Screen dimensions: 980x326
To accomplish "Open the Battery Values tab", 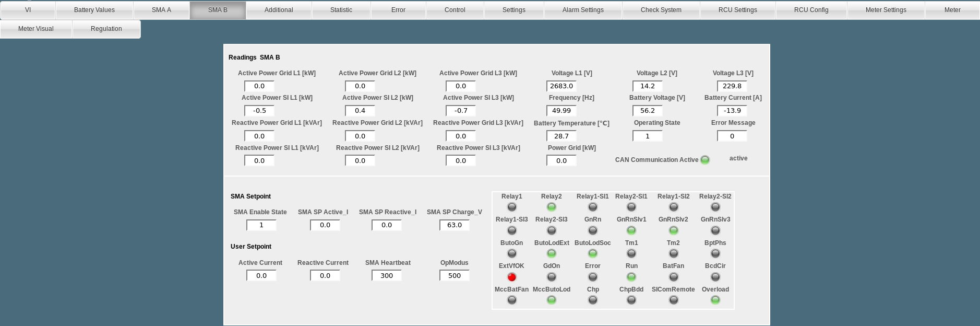I will (x=94, y=10).
